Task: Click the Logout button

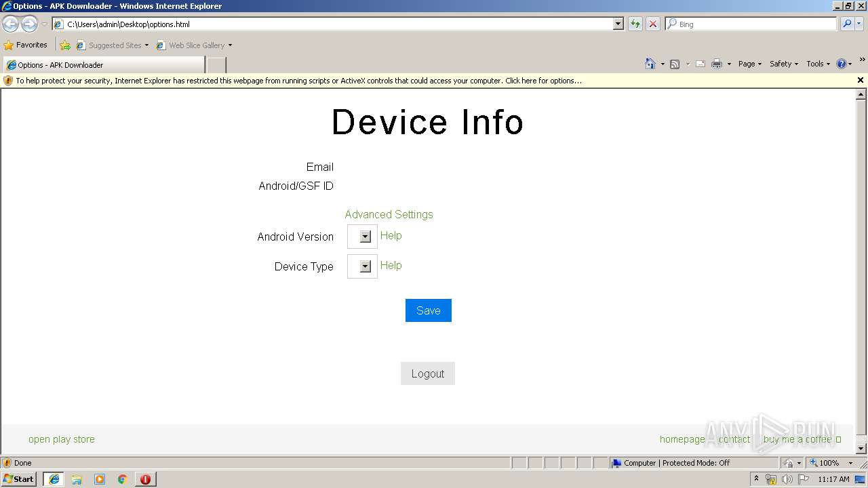Action: point(428,373)
